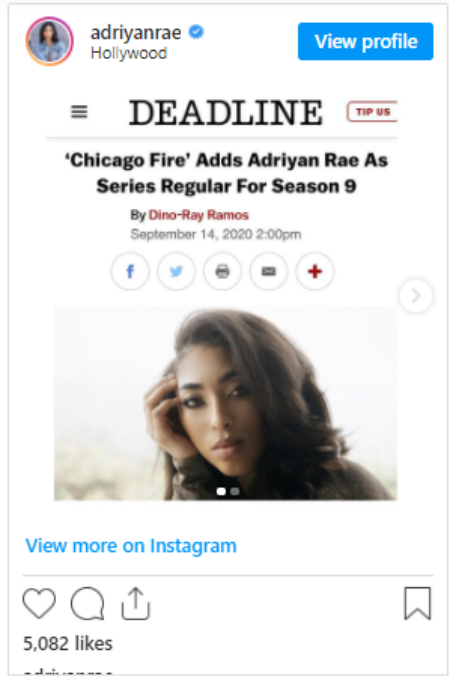This screenshot has width=450, height=690.
Task: Open adriyanrae username link
Action: (135, 33)
